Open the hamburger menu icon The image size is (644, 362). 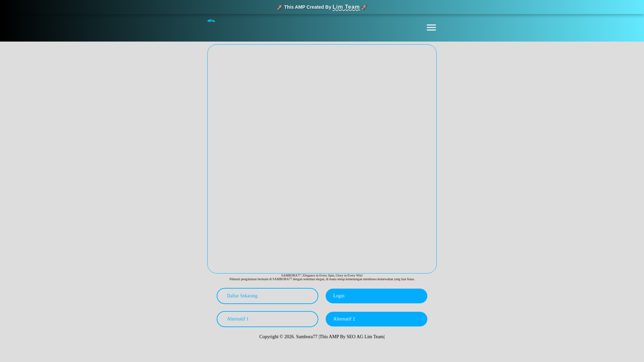tap(431, 27)
